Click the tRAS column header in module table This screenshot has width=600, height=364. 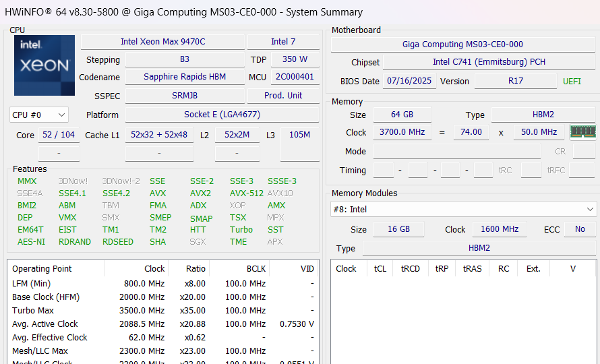tap(472, 269)
